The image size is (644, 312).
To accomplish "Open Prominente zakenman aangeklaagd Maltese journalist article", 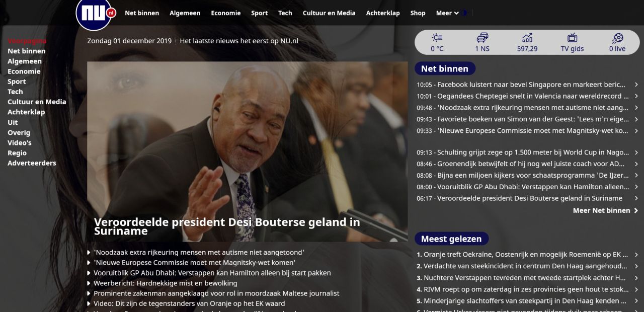I will [216, 293].
